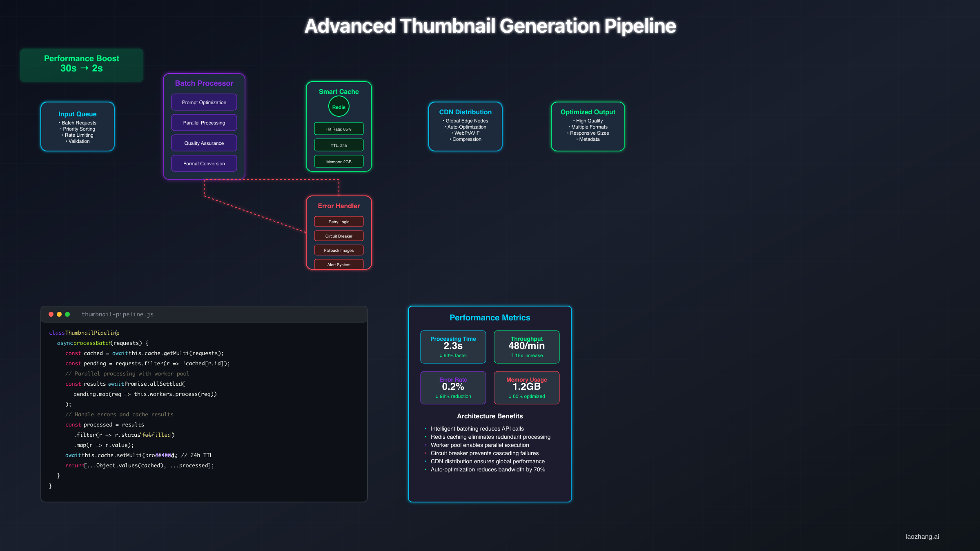Click the Performance Metrics heading

(x=490, y=318)
